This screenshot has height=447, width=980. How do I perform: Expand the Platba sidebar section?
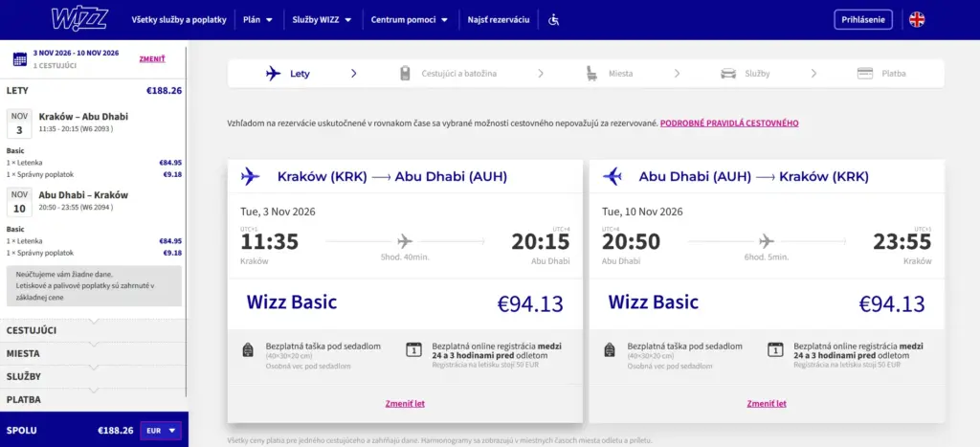(93, 399)
